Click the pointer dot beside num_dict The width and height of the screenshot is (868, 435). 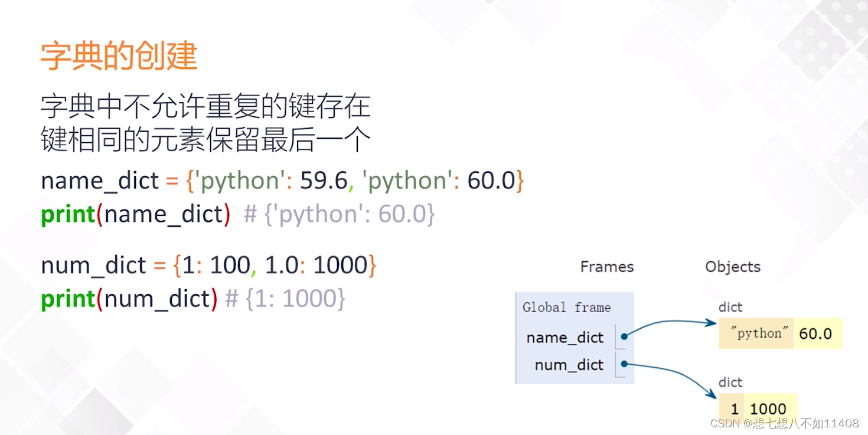point(624,364)
